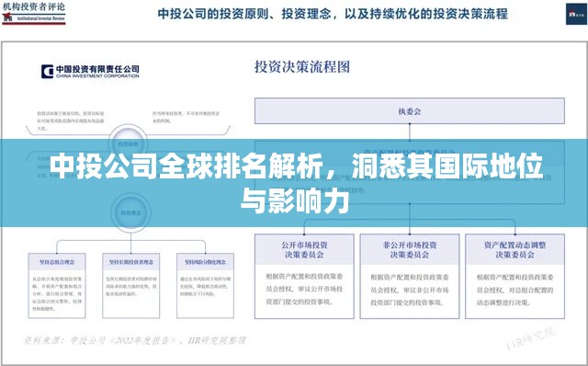The width and height of the screenshot is (588, 366).
Task: Click the text 对总组合配置的 动态调整进行决策
Action: pos(514,296)
